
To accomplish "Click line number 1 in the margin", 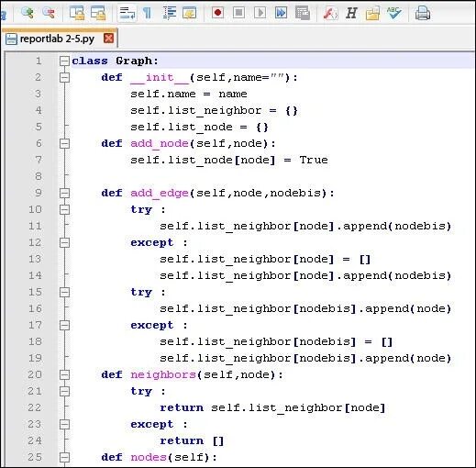I will point(39,61).
